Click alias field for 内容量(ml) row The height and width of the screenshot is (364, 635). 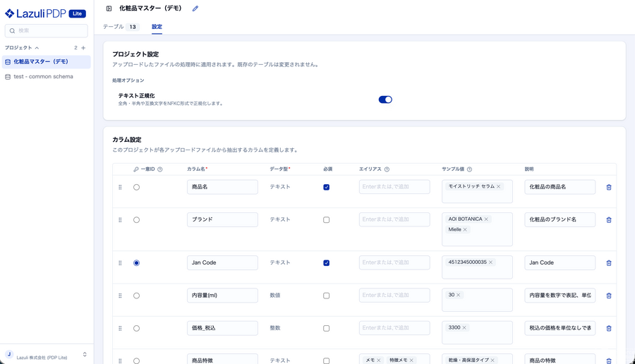pos(394,296)
